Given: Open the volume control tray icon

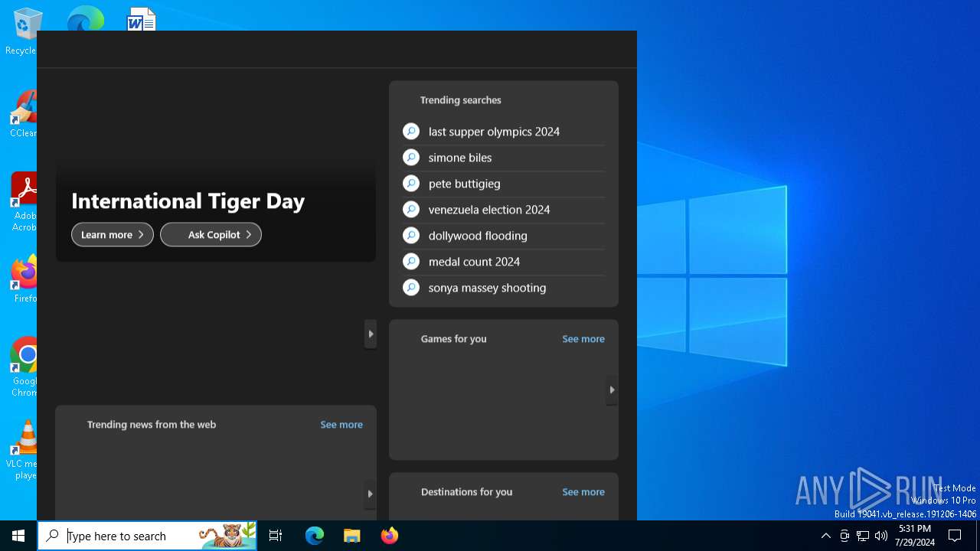Looking at the screenshot, I should click(x=881, y=536).
